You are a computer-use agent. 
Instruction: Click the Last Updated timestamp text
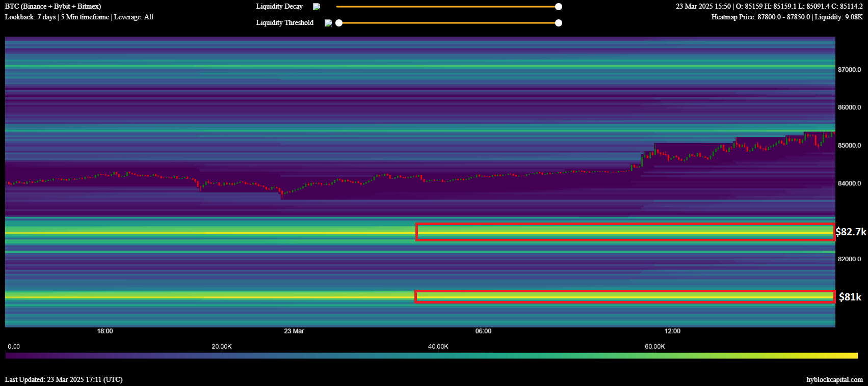pos(64,379)
